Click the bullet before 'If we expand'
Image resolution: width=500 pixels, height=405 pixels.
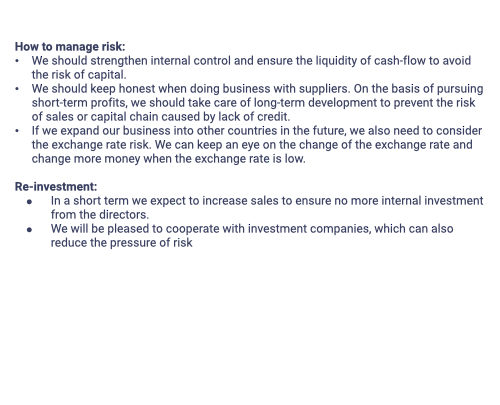click(x=17, y=131)
